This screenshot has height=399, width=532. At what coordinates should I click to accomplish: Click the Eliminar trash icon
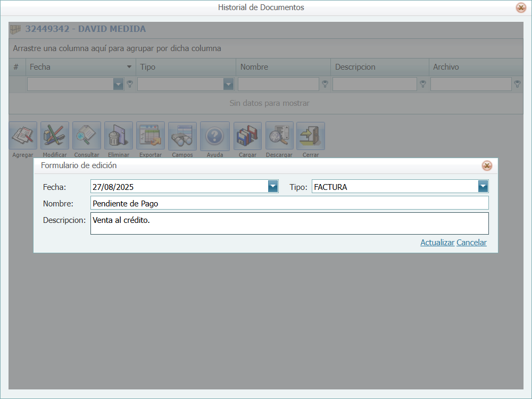tap(119, 136)
